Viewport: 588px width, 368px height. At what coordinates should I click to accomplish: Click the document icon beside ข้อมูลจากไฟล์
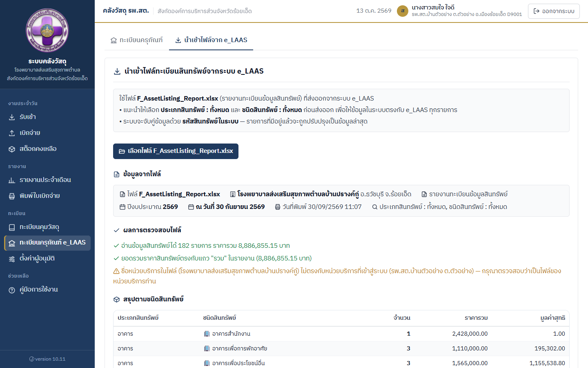pyautogui.click(x=116, y=175)
